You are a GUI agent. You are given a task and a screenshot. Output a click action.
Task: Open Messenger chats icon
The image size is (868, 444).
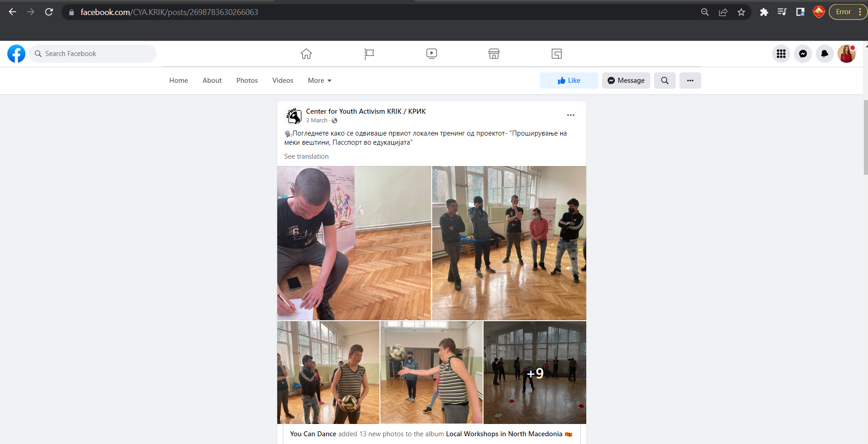pos(803,54)
